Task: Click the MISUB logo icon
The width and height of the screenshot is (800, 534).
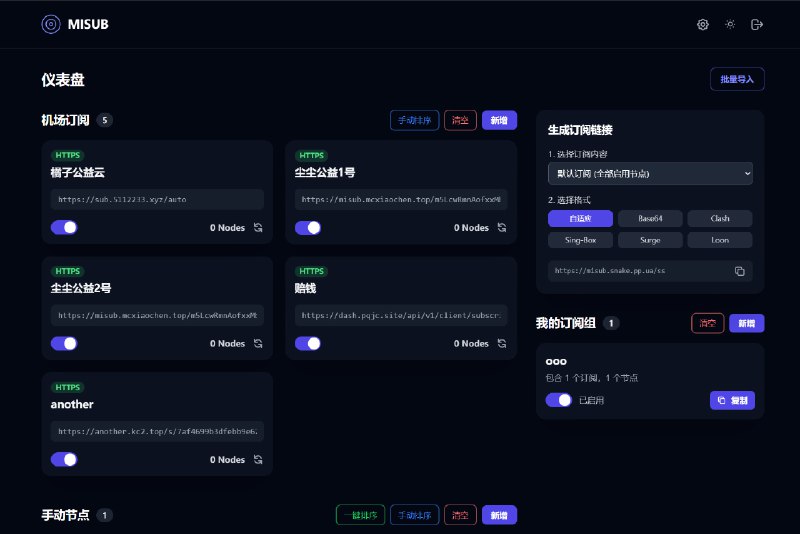Action: [50, 25]
